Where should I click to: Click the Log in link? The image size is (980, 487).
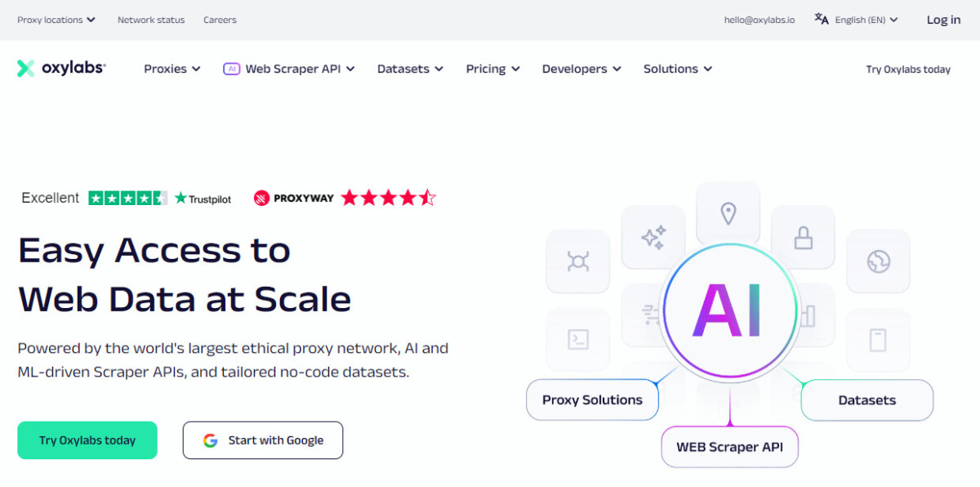tap(943, 20)
